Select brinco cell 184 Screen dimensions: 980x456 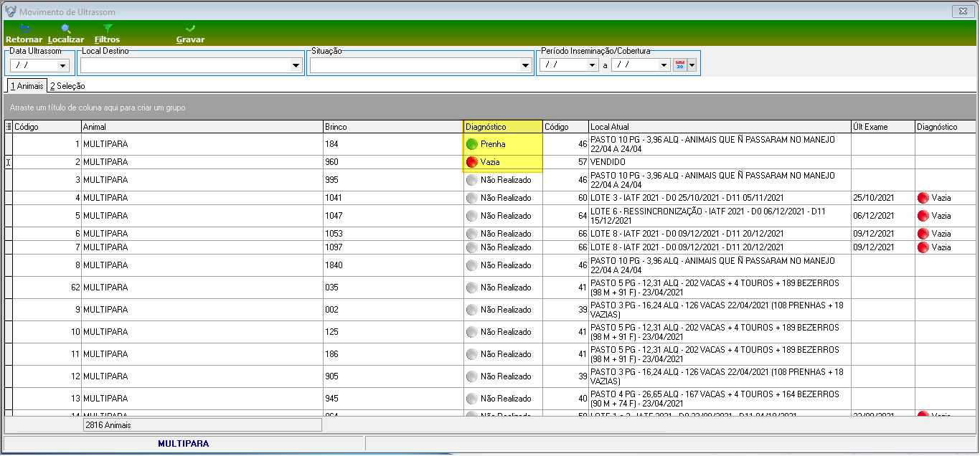(x=393, y=144)
